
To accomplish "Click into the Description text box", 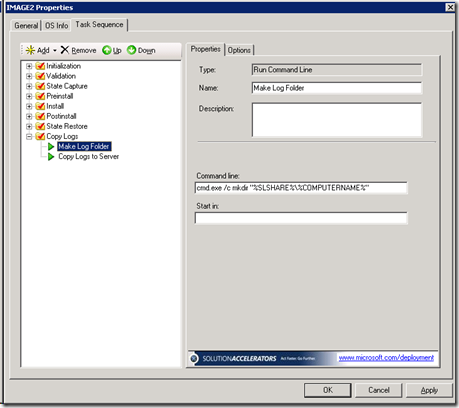I will point(337,120).
